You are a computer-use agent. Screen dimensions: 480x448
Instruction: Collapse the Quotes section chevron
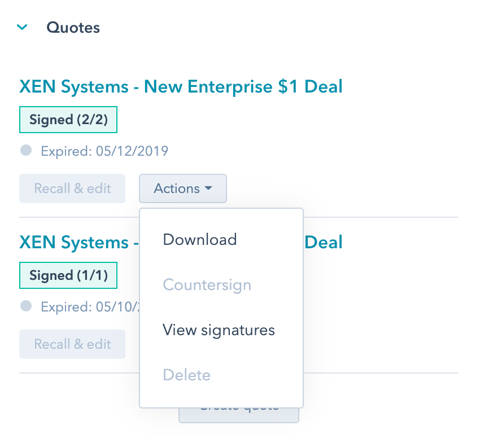coord(23,27)
